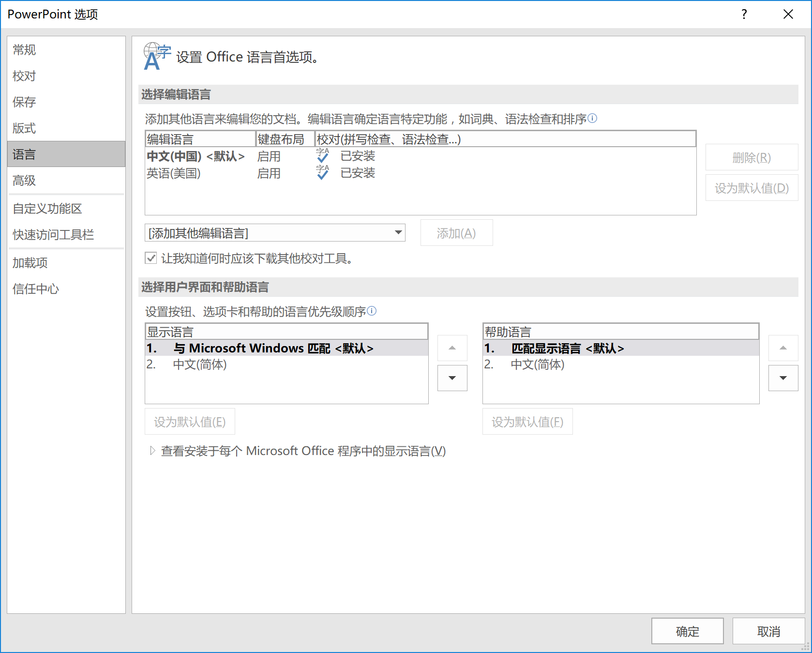This screenshot has height=653, width=812.
Task: Click the Office language preferences icon
Action: (157, 57)
